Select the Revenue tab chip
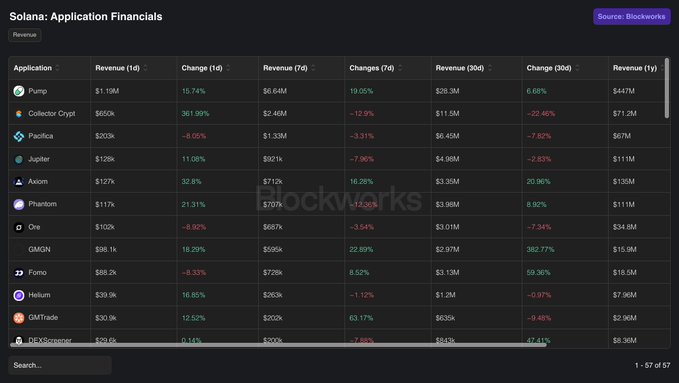The image size is (679, 383). 25,35
